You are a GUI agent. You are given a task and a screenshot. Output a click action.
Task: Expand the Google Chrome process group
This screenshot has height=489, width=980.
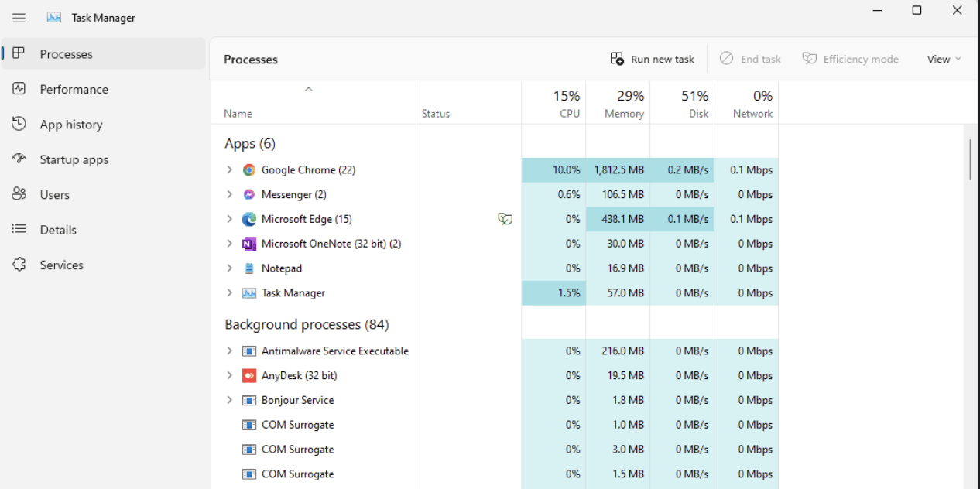[229, 169]
